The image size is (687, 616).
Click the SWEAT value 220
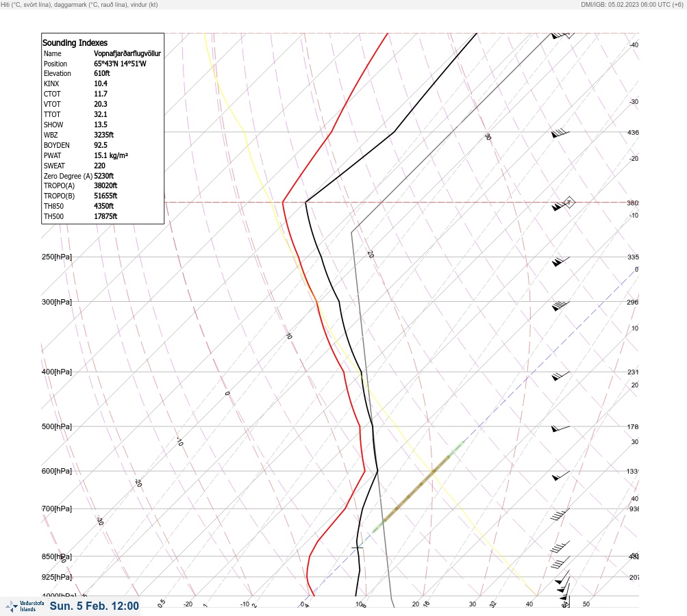point(99,166)
